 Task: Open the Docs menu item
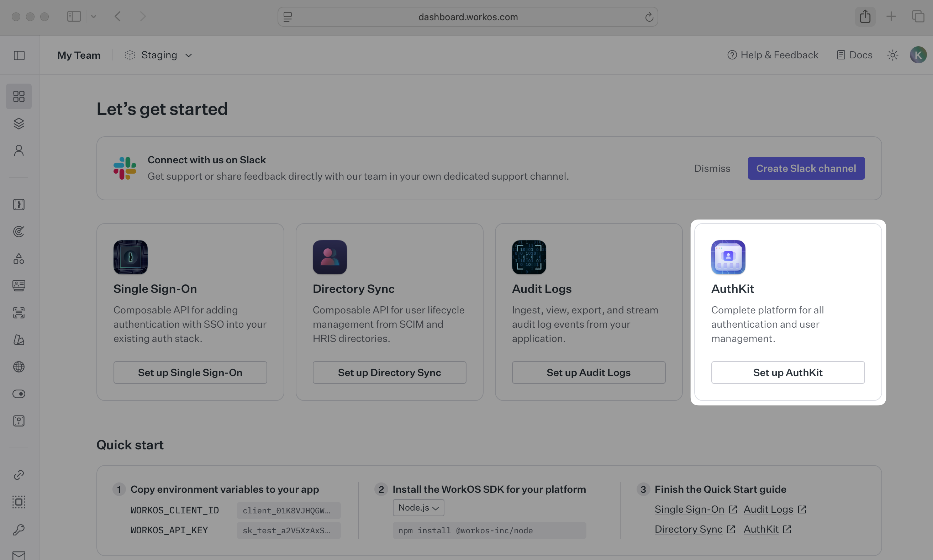tap(854, 55)
